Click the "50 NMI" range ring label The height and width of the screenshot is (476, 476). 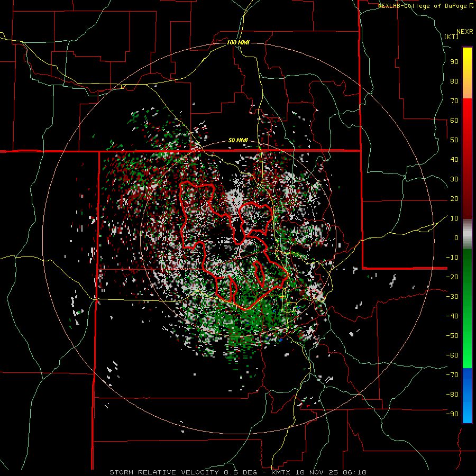(x=238, y=140)
